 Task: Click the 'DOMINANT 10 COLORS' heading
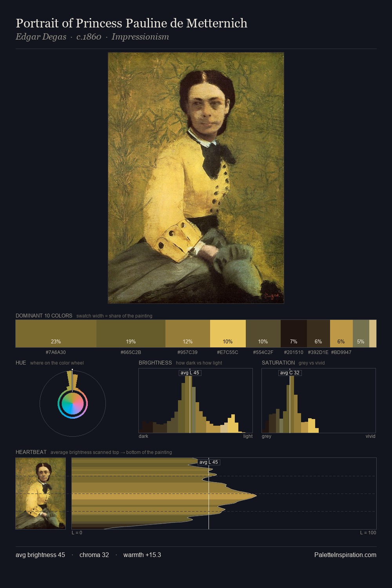[x=44, y=316]
